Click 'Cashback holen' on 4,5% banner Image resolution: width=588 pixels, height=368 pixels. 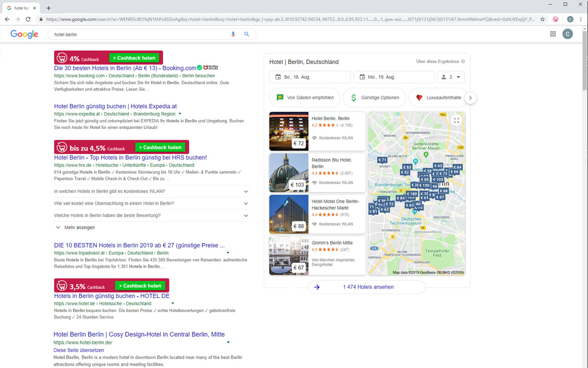point(160,147)
